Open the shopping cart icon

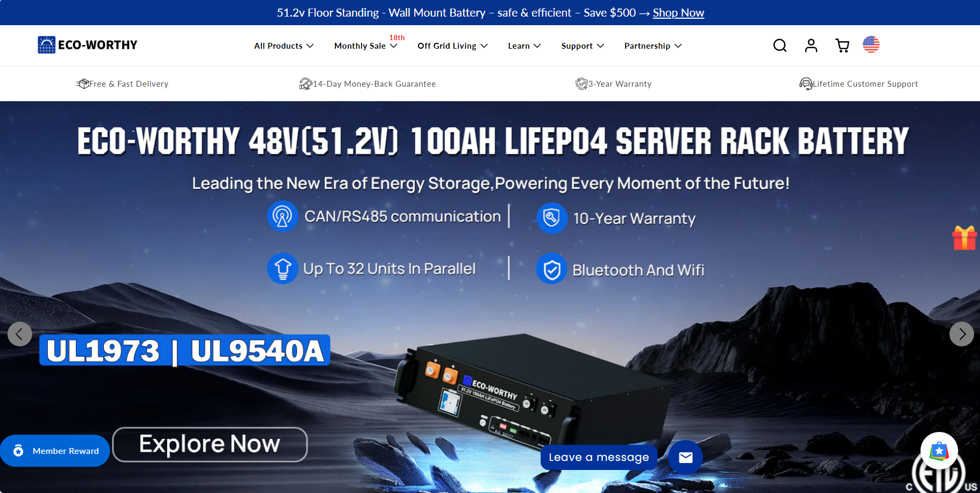pos(842,45)
